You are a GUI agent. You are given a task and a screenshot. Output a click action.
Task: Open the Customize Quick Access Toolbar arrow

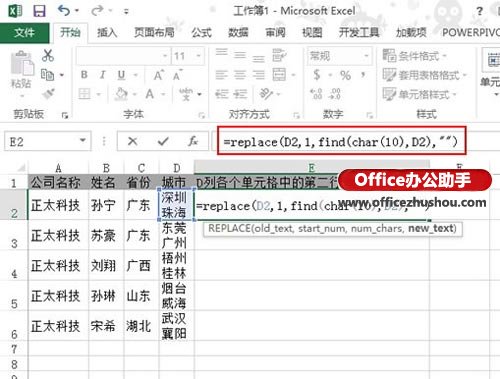pyautogui.click(x=126, y=12)
